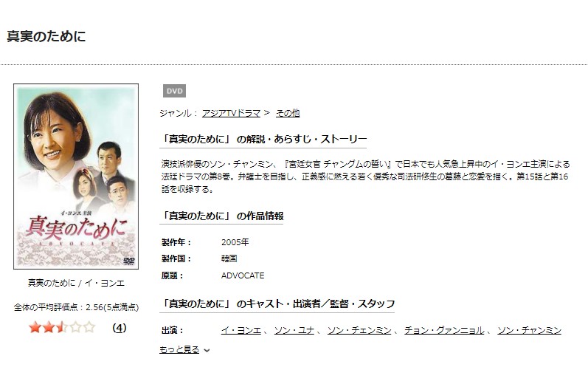
Task: Open the DVD cover image
Action: click(x=76, y=177)
